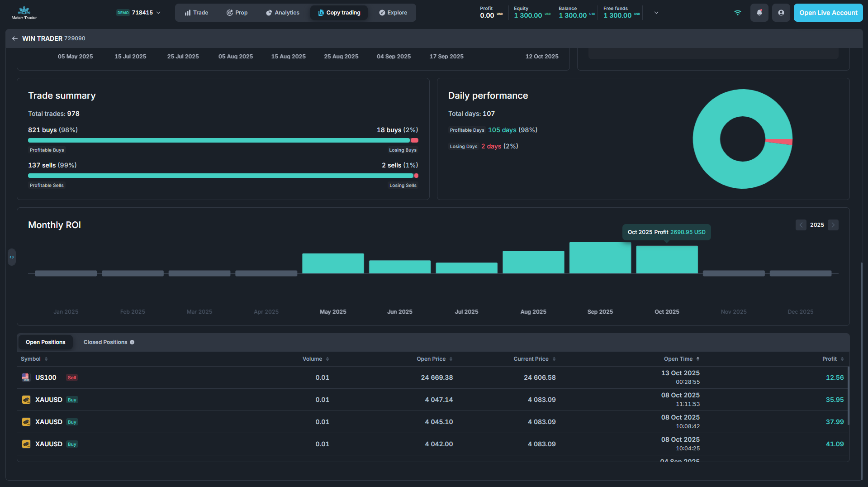Screen dimensions: 868x487
Task: Click the back arrow beside WIN TRADER
Action: point(15,38)
